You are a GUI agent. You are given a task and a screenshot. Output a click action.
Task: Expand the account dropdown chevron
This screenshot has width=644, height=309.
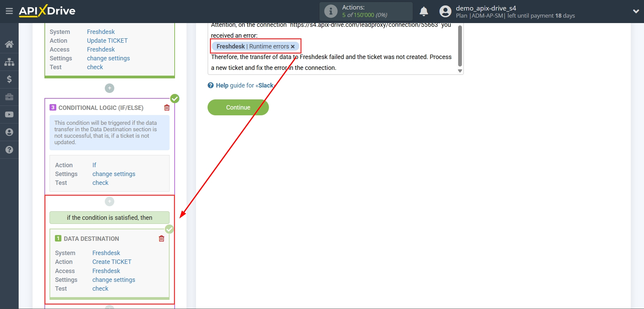(636, 11)
